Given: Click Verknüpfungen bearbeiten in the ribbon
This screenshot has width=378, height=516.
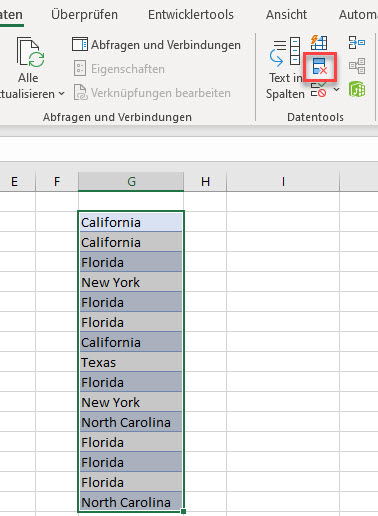Looking at the screenshot, I should (152, 93).
